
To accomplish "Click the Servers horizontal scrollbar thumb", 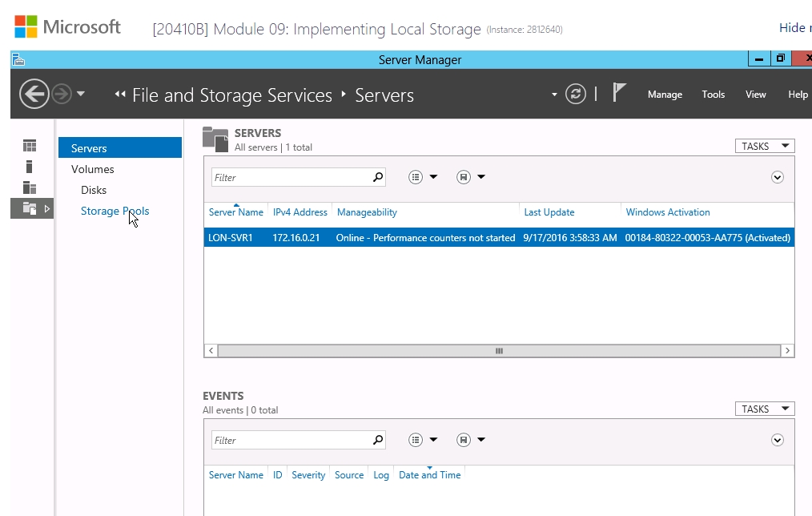I will pos(499,351).
